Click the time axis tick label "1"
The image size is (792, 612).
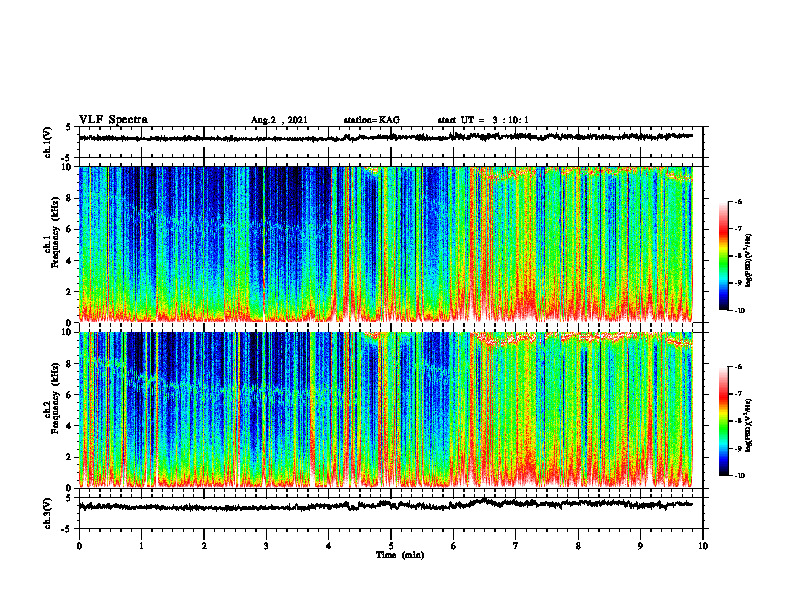tap(141, 546)
